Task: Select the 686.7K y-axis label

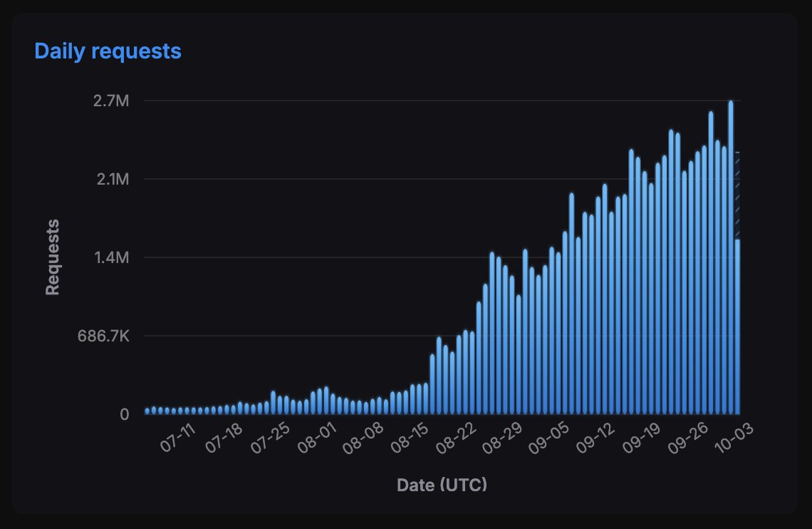Action: click(103, 337)
